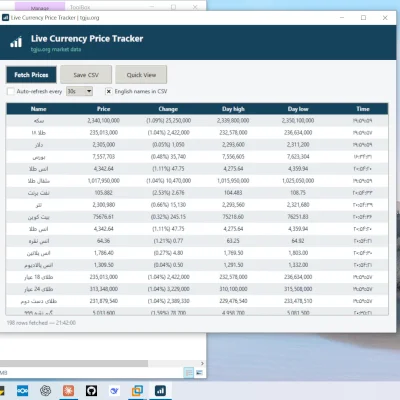400x400 pixels.
Task: Sort by the Day low column header
Action: point(298,109)
